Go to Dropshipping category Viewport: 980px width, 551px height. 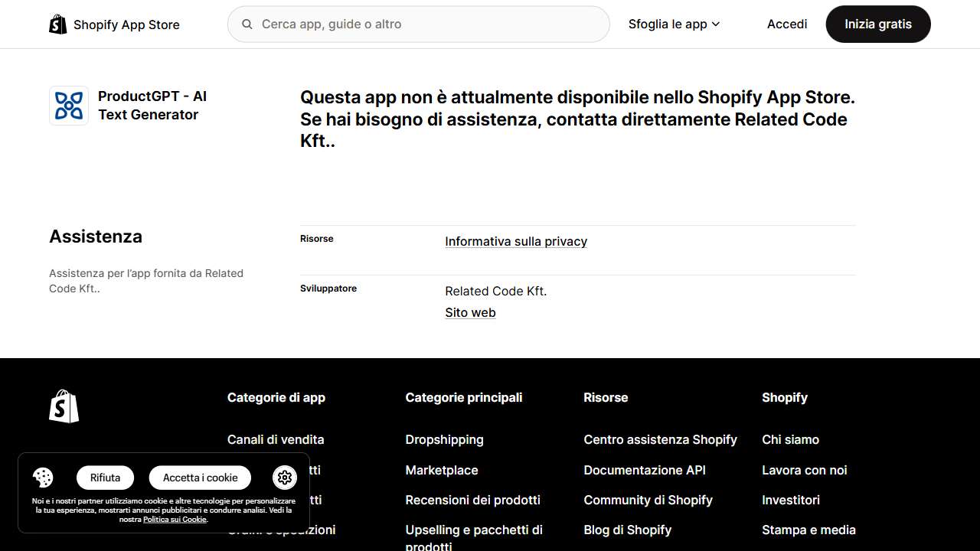tap(444, 440)
